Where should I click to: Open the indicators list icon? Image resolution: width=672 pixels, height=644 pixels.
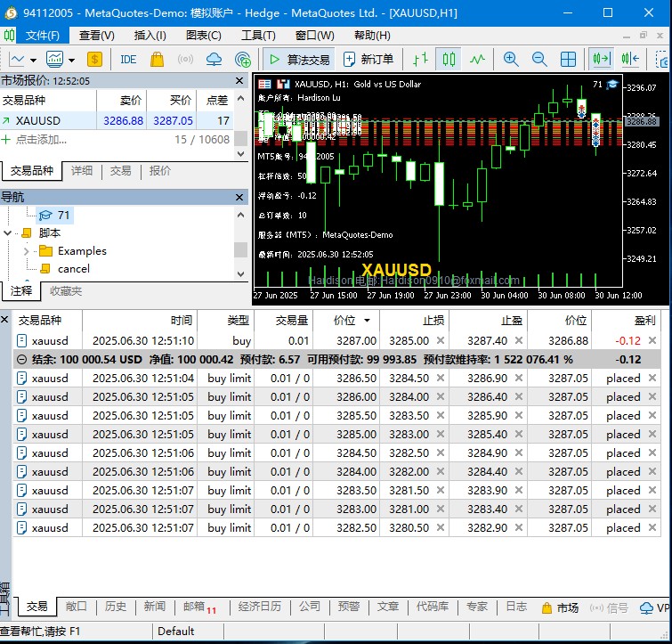55,59
